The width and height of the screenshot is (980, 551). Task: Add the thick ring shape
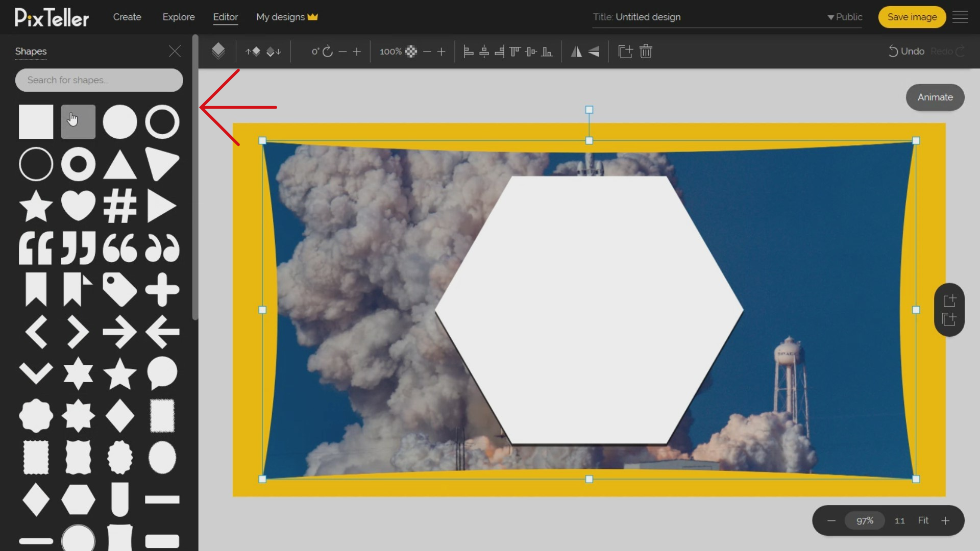click(x=162, y=122)
